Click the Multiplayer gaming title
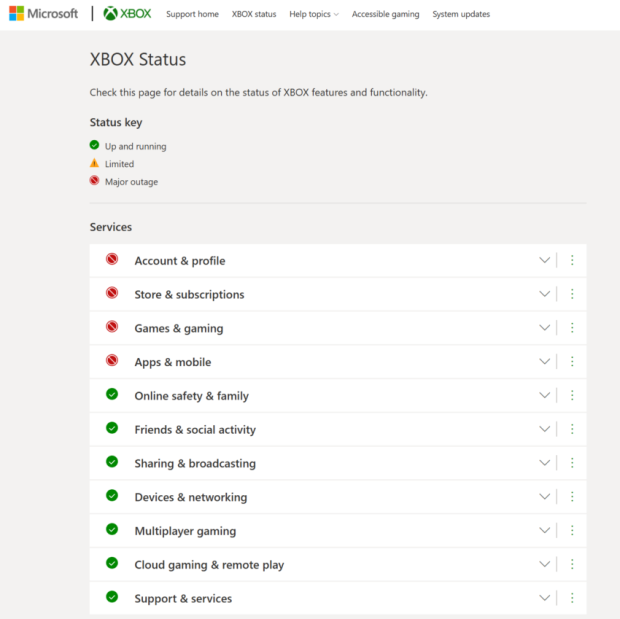Screen dimensions: 620x619 185,531
